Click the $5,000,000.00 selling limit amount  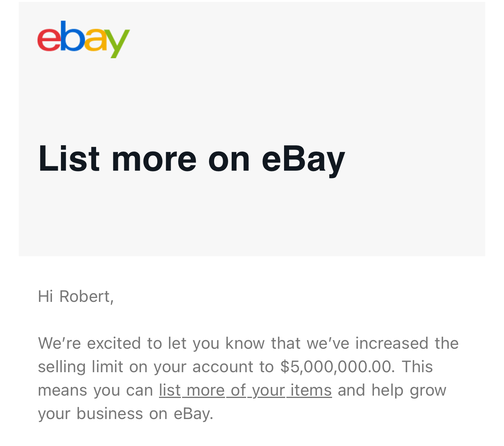pos(336,367)
